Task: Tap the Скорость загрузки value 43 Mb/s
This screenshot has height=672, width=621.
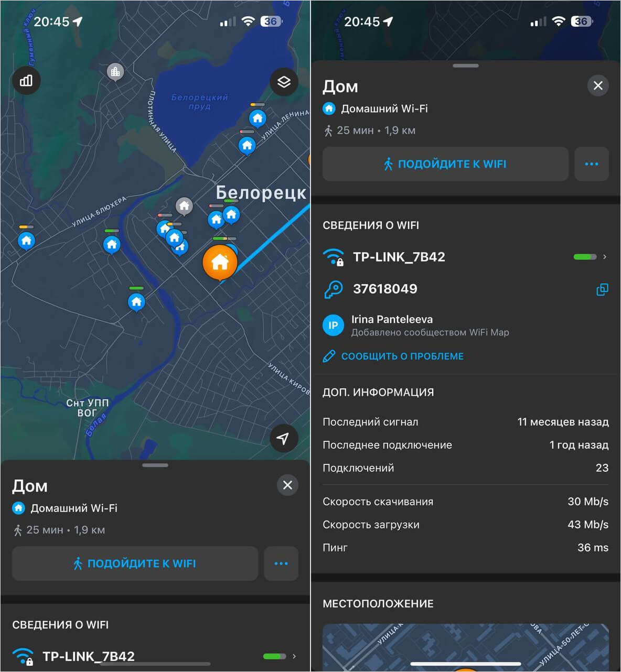Action: [x=588, y=525]
